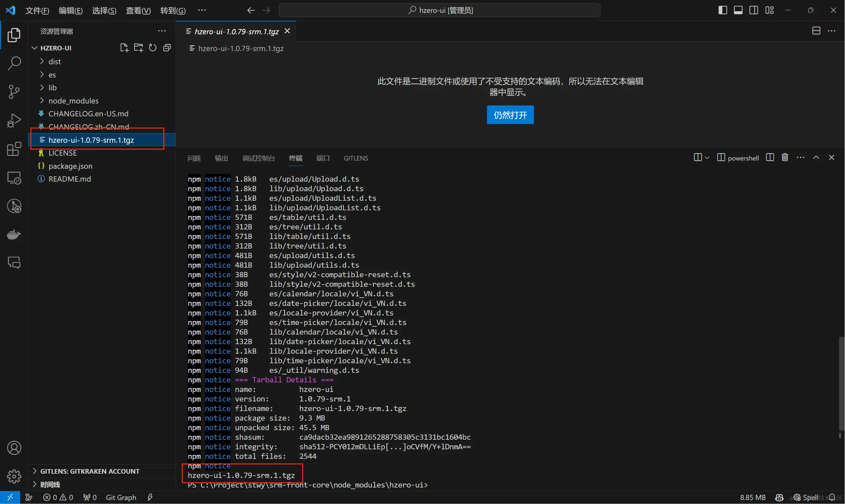Open the new terminal profile dropdown arrow

(707, 158)
